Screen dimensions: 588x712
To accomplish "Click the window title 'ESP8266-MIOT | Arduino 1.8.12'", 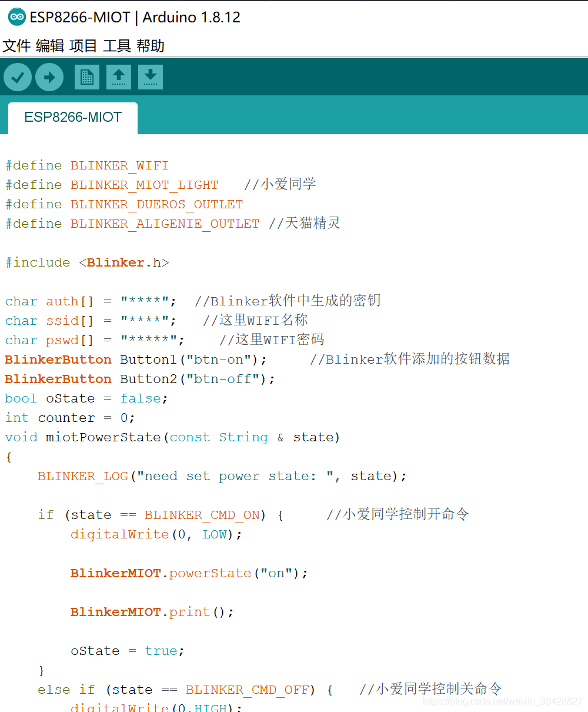I will click(x=135, y=17).
